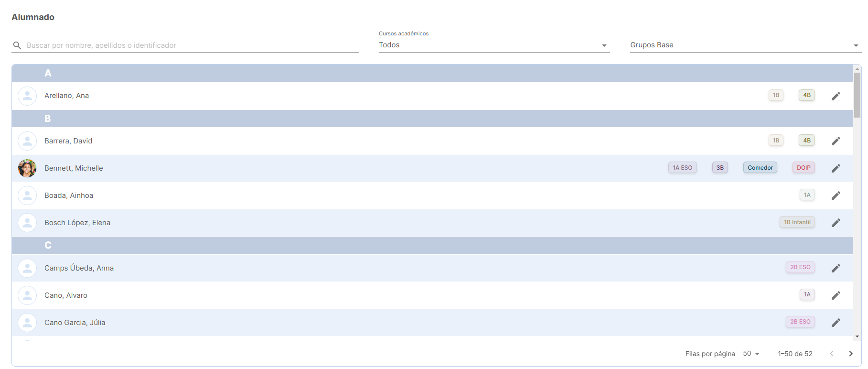Edit Bosch López, Elena with pencil
868x369 pixels.
tap(836, 223)
